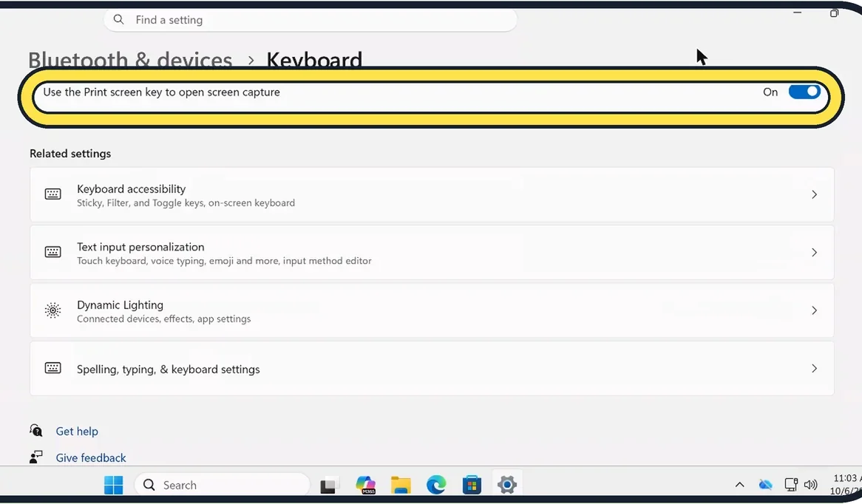Viewport: 862px width, 504px height.
Task: Click "Connected devices, effects, app settings" text
Action: tap(164, 319)
